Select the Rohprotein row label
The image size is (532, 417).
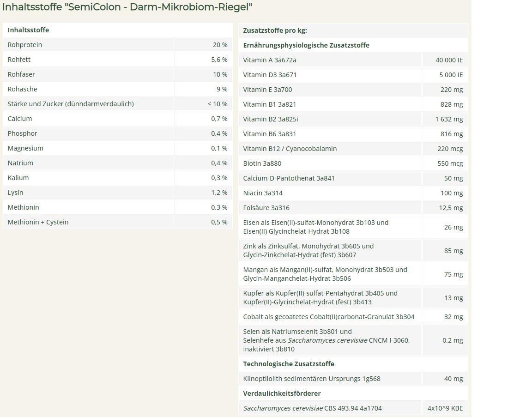pos(25,45)
